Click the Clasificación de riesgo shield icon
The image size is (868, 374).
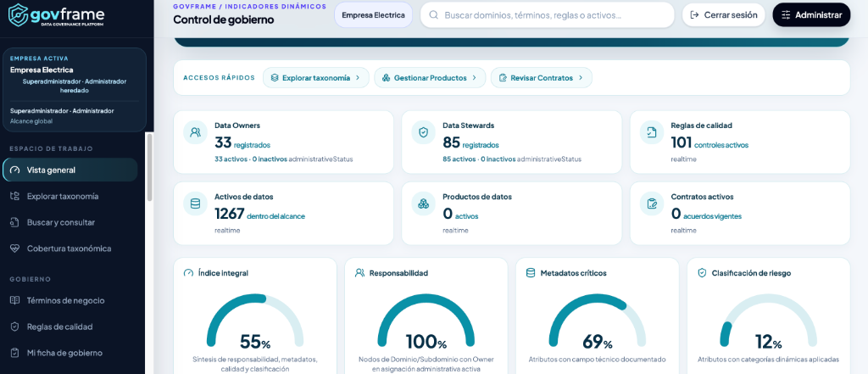pyautogui.click(x=702, y=272)
